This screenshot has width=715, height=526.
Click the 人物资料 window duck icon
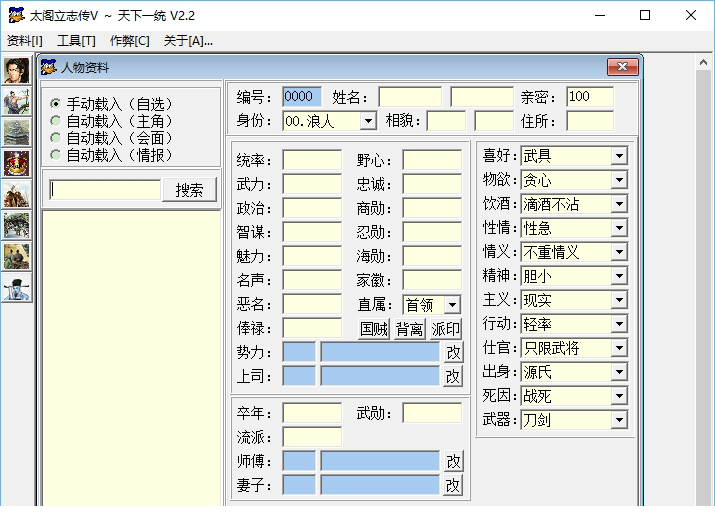click(48, 67)
